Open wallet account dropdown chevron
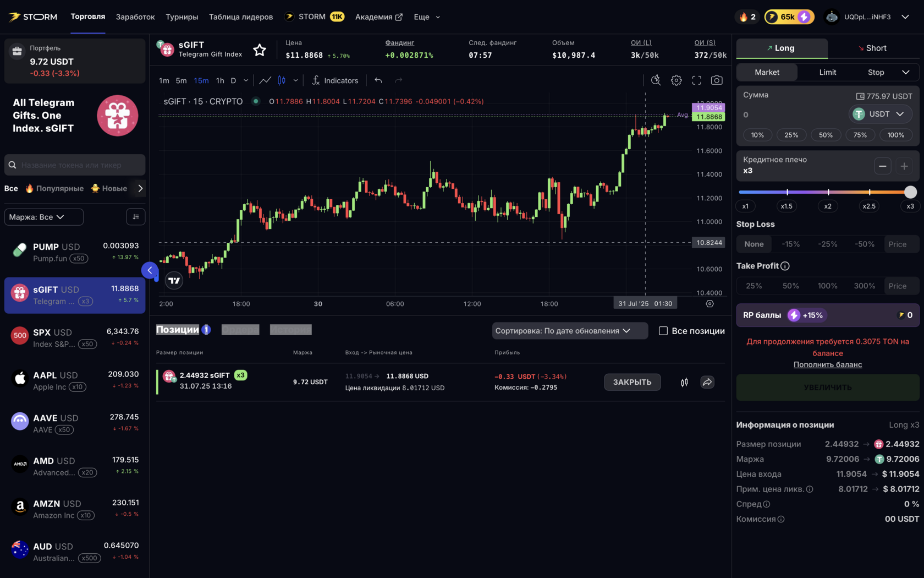Image resolution: width=924 pixels, height=578 pixels. click(x=905, y=17)
